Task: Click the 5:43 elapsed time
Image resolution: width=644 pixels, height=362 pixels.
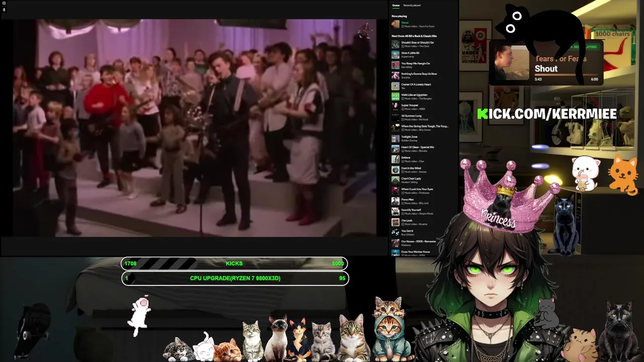Action: (x=538, y=79)
